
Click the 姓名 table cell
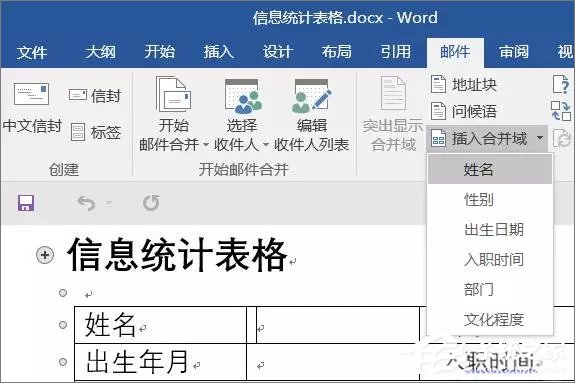click(x=160, y=325)
